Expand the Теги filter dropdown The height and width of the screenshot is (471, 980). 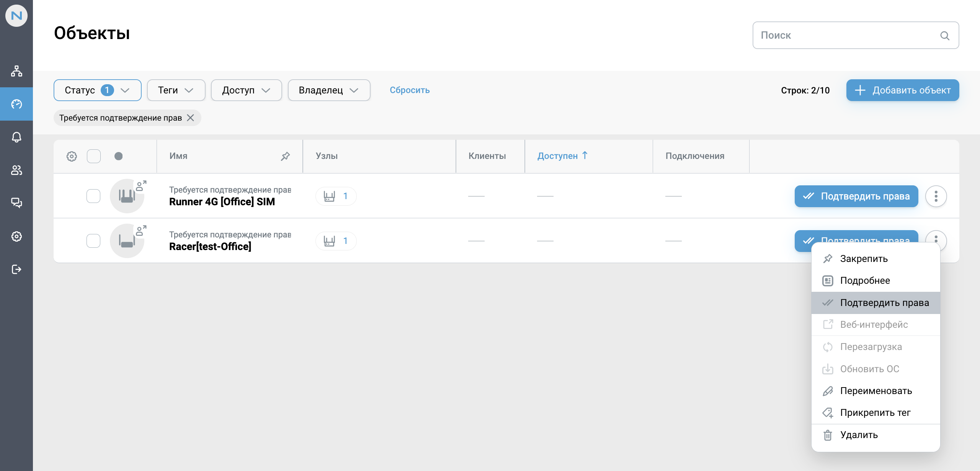click(x=176, y=90)
